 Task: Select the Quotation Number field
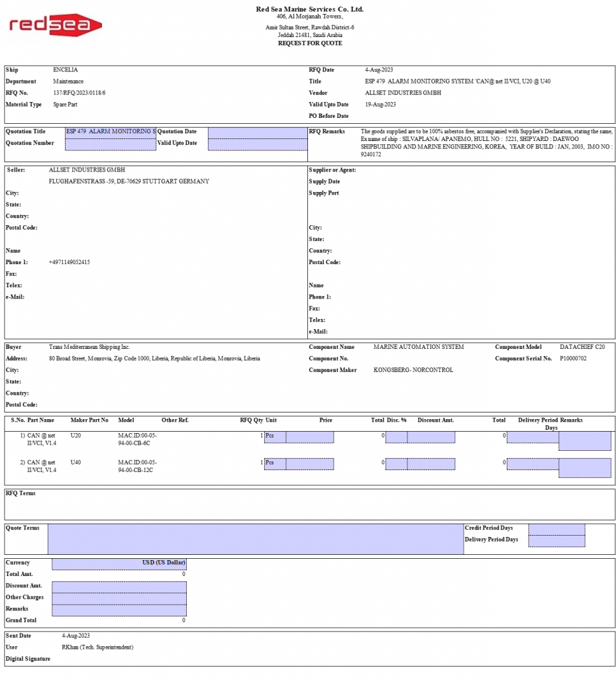(x=111, y=144)
